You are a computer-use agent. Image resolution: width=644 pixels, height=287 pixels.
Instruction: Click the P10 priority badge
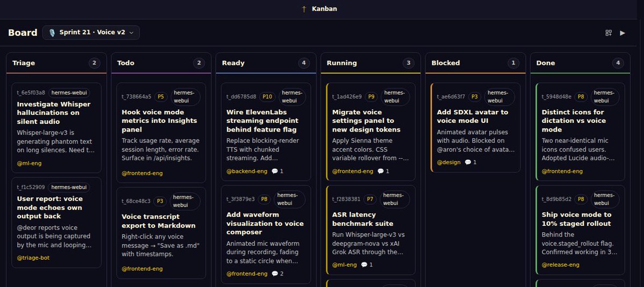267,97
